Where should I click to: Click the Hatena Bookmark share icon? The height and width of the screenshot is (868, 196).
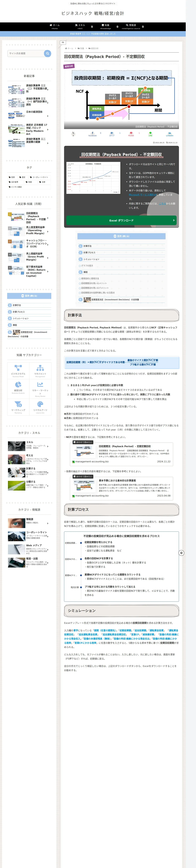(112, 134)
